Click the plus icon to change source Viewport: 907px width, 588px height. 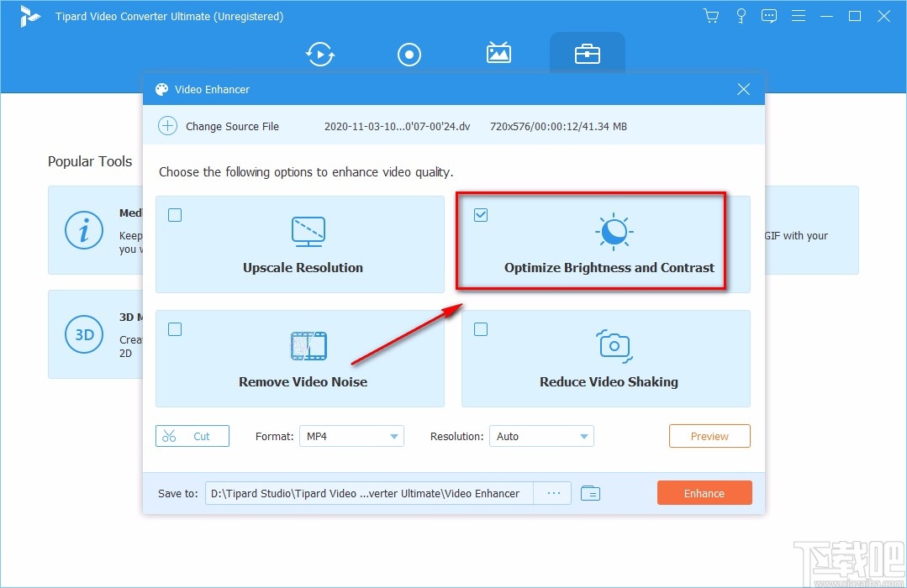point(168,125)
